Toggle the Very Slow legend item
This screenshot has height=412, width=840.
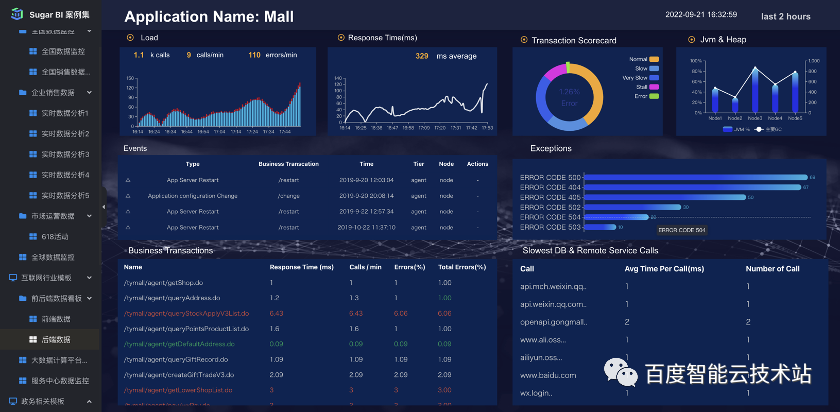pos(641,78)
